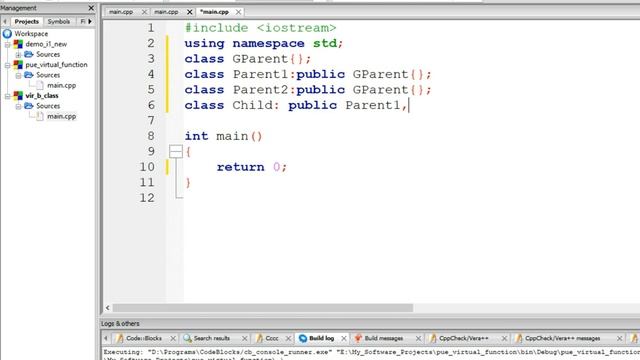Click gear icon on Build log tab
This screenshot has height=360, width=640.
(x=303, y=338)
